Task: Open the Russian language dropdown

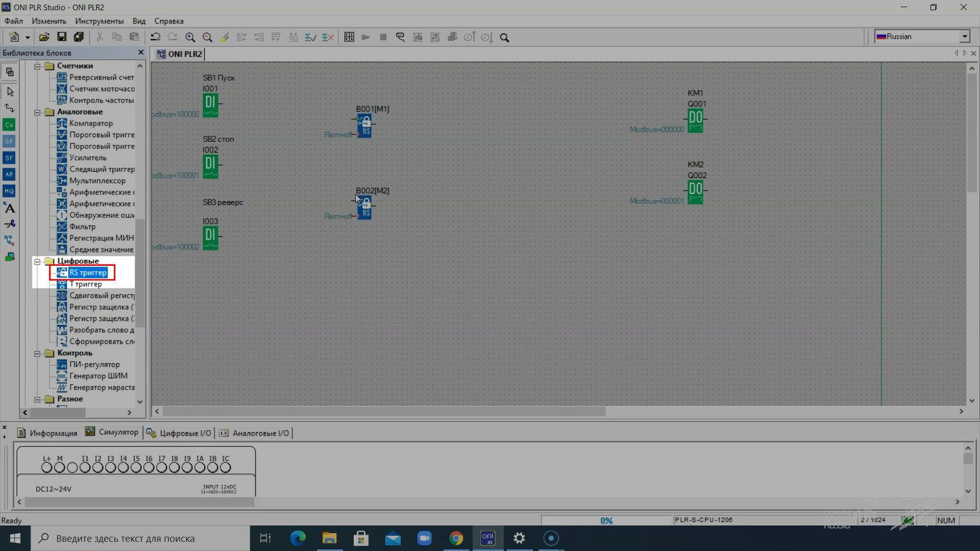Action: (964, 36)
